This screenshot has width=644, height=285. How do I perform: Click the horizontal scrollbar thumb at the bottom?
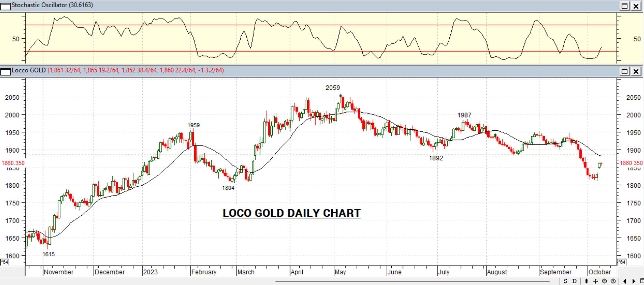click(x=412, y=282)
